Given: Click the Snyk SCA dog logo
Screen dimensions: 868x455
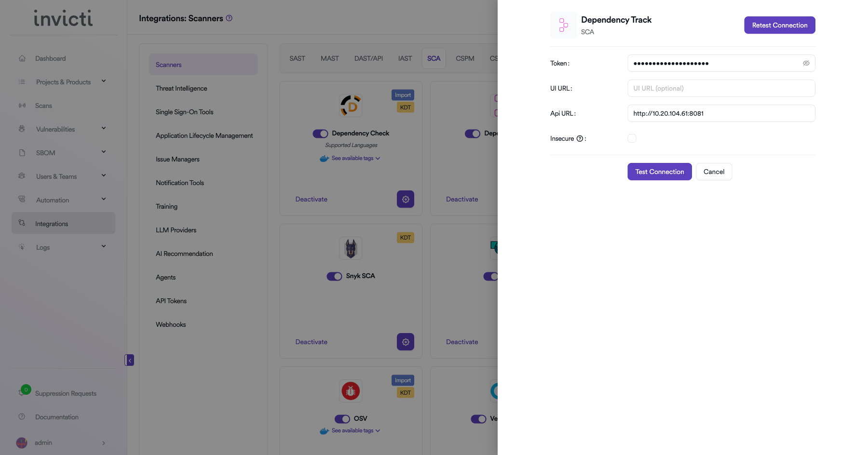Looking at the screenshot, I should click(x=351, y=249).
